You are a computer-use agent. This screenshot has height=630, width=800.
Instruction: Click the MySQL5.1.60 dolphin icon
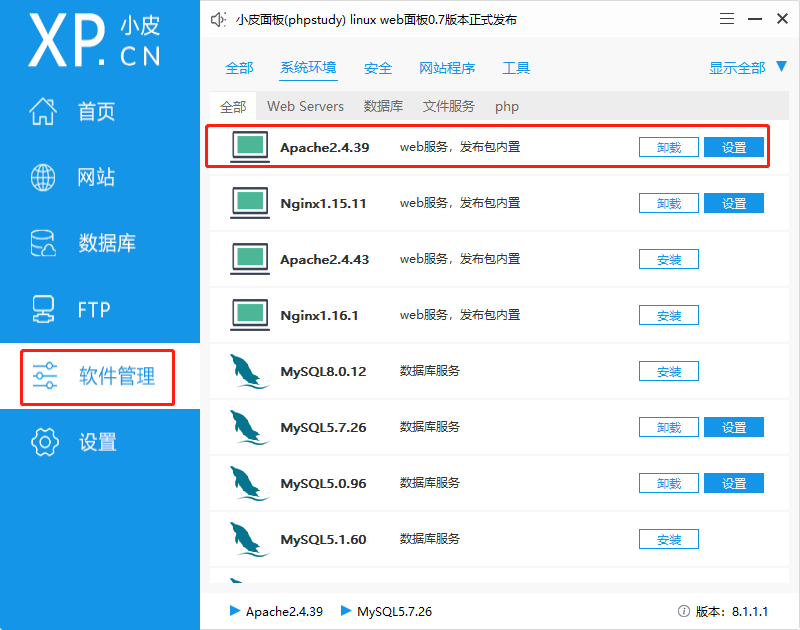(249, 540)
